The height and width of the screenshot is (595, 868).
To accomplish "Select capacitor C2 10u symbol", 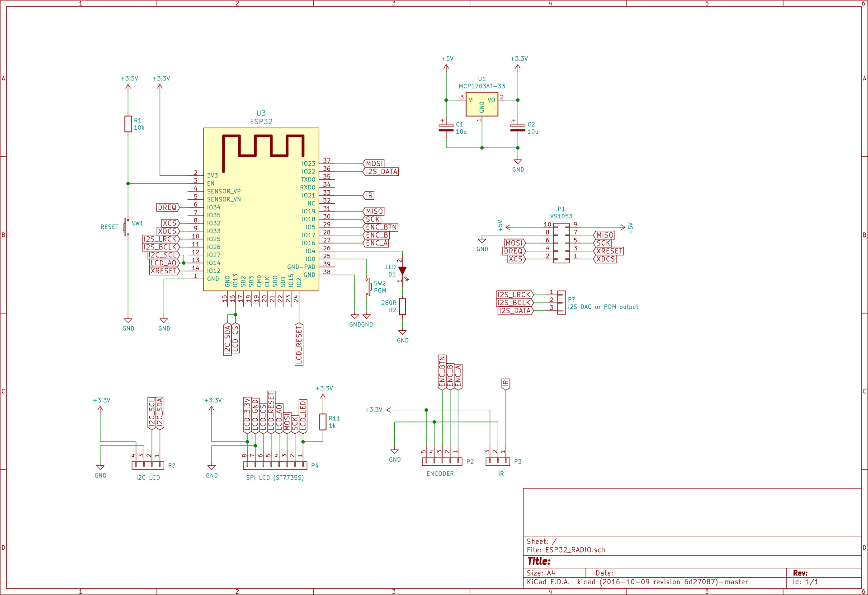I will (518, 128).
